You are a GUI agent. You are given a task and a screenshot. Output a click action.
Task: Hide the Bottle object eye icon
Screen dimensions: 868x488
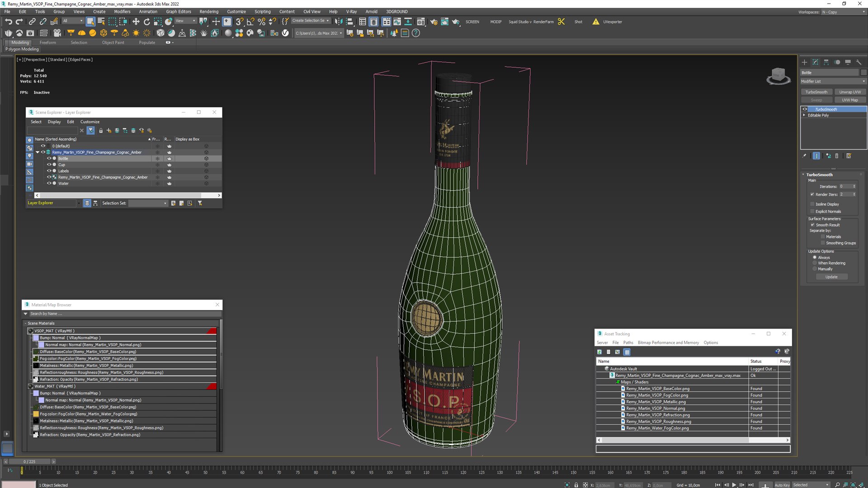coord(49,159)
